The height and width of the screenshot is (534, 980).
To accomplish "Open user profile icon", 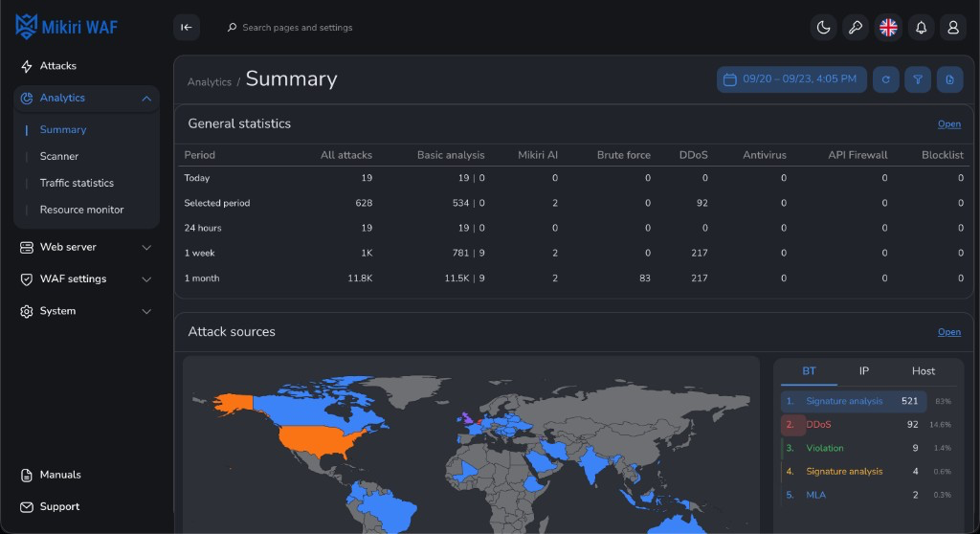I will 953,28.
